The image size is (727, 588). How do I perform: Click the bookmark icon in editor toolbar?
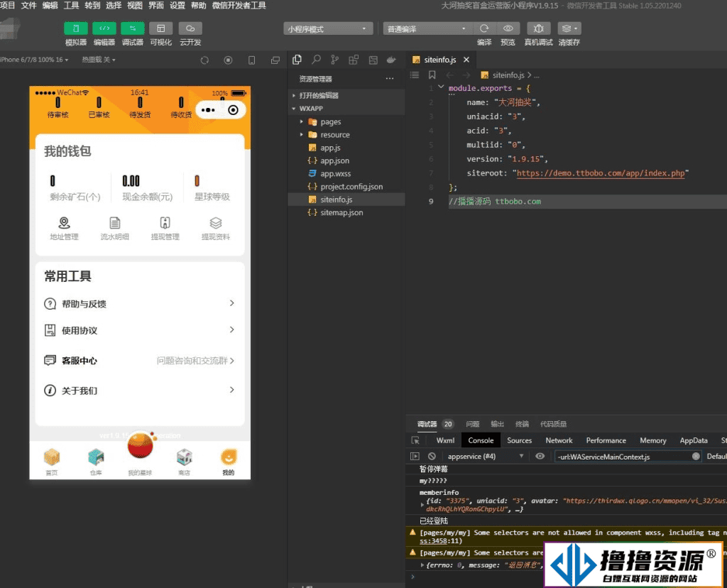tap(432, 75)
